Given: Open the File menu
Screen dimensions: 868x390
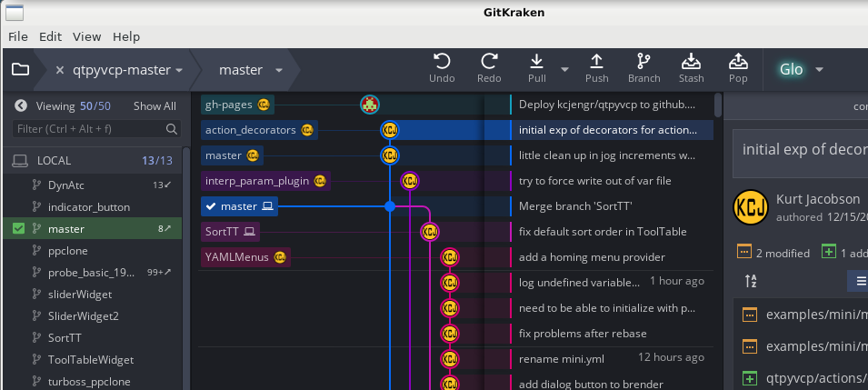Looking at the screenshot, I should 17,36.
